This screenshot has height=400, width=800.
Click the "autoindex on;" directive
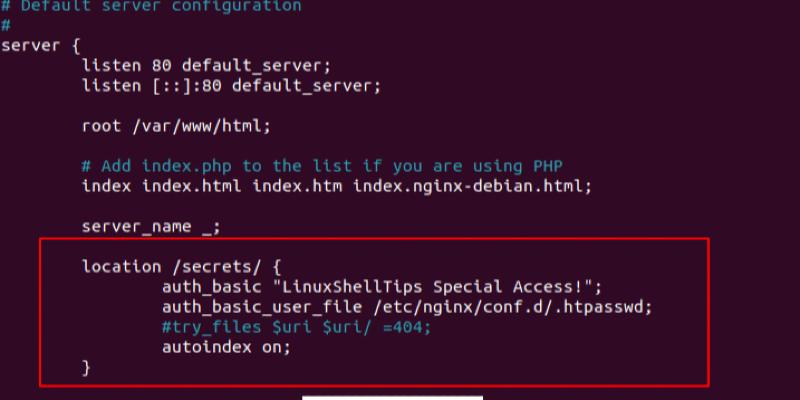click(x=226, y=347)
